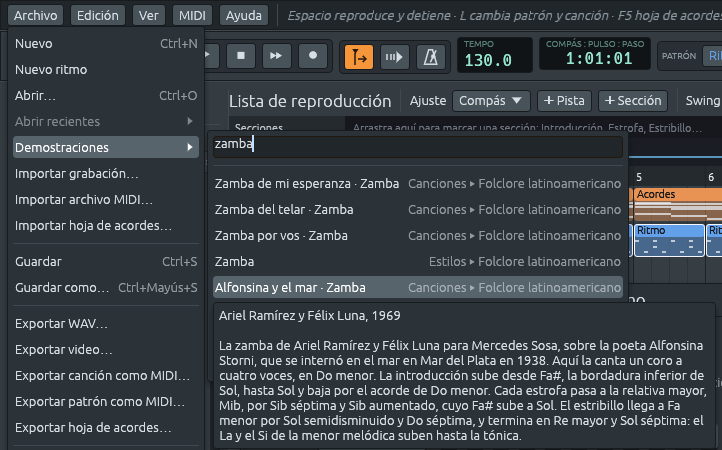The width and height of the screenshot is (722, 450).
Task: Select Importar hoja de acordes… entry
Action: point(106,225)
